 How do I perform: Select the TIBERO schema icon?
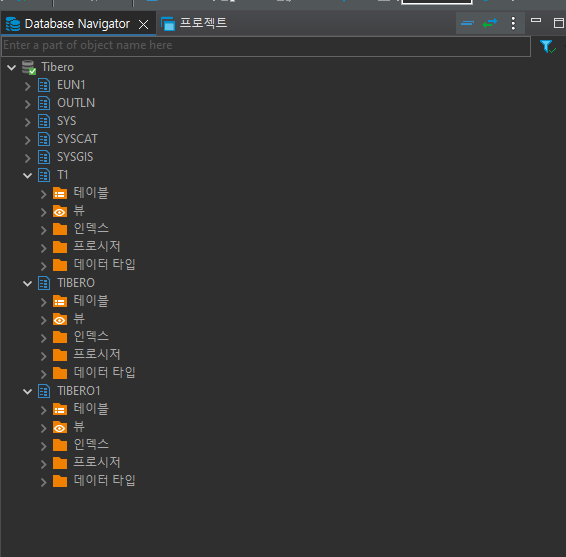(44, 283)
